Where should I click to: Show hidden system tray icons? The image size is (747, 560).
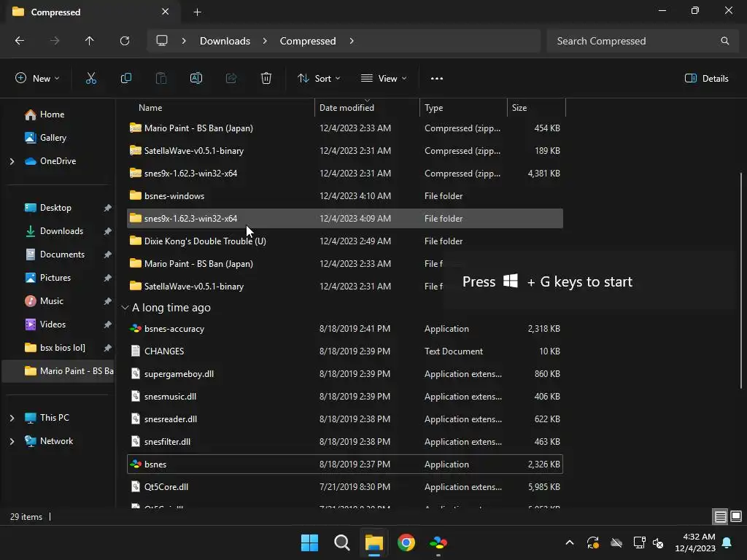pyautogui.click(x=569, y=542)
